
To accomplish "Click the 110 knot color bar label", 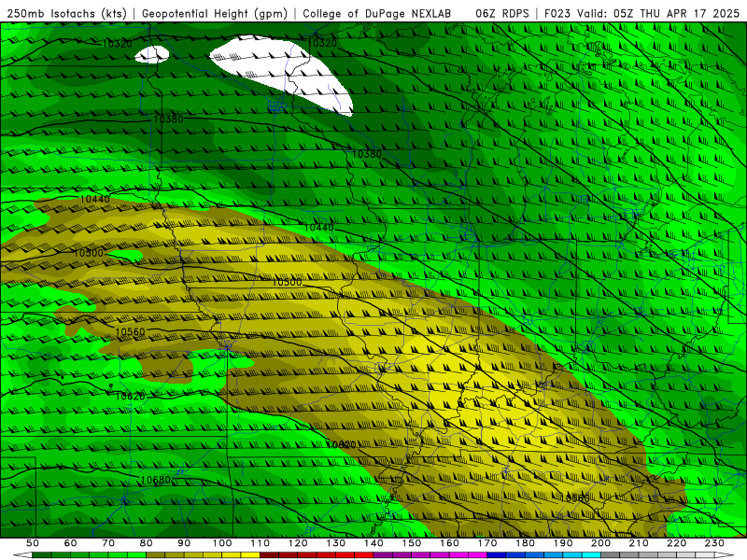I will (x=260, y=543).
